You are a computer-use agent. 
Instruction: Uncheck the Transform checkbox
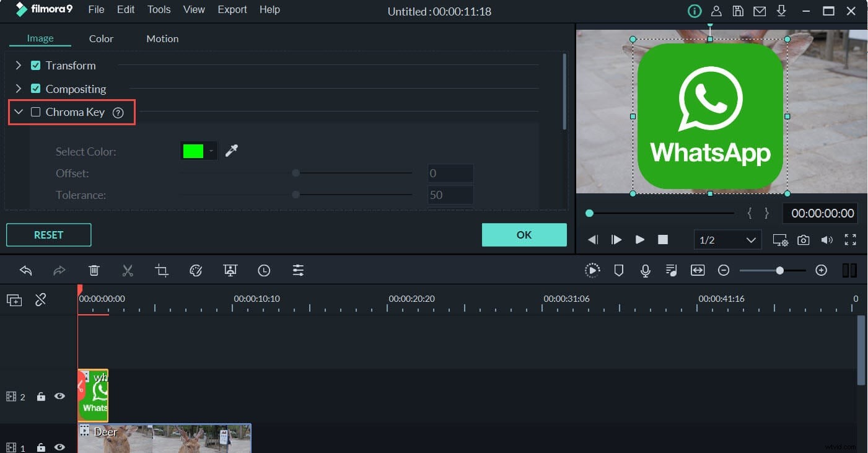click(x=35, y=65)
